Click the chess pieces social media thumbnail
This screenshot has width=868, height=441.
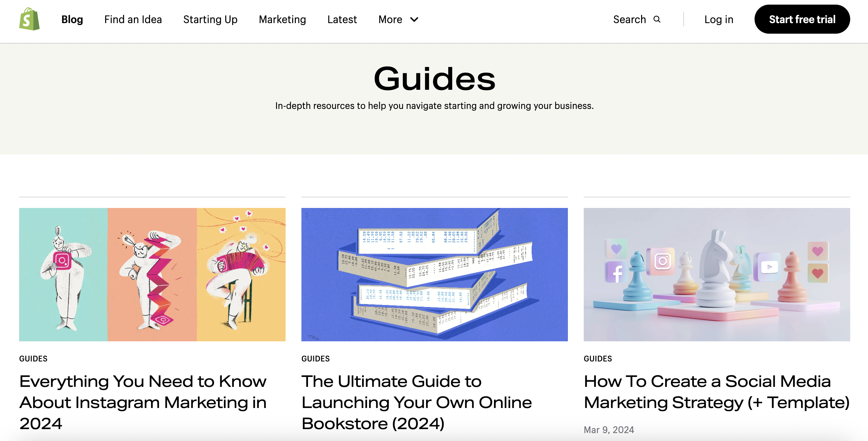click(x=717, y=274)
